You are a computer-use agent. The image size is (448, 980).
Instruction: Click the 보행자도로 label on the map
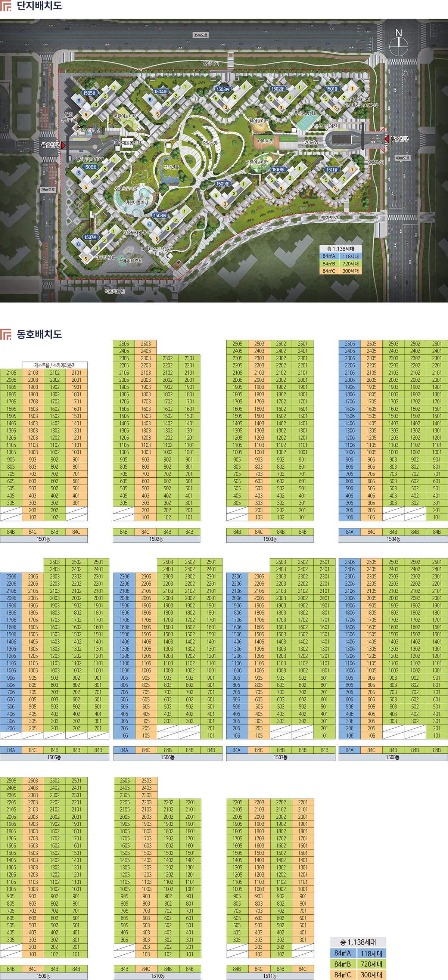[327, 218]
